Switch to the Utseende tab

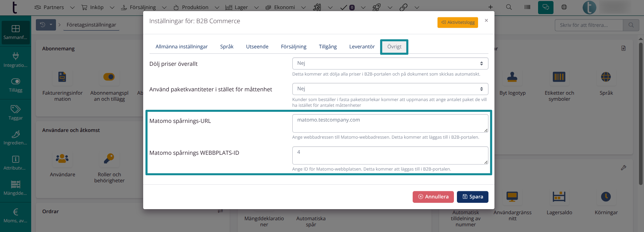[257, 47]
